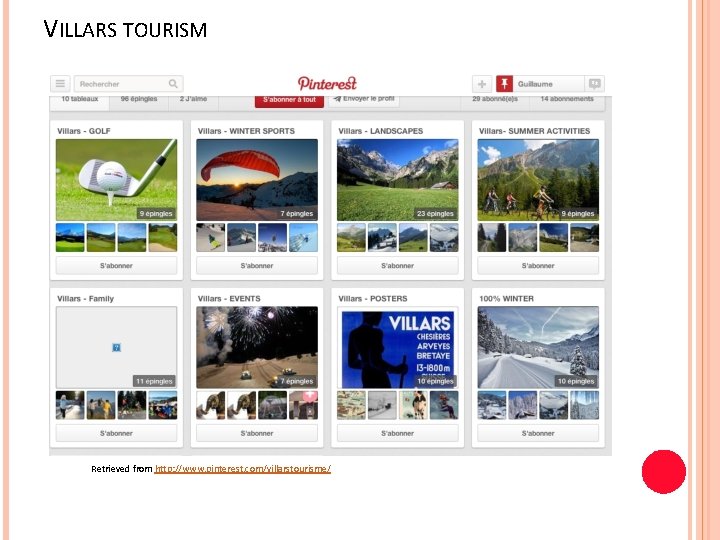This screenshot has width=720, height=540.
Task: Open the red paraglider cover image
Action: tap(257, 180)
